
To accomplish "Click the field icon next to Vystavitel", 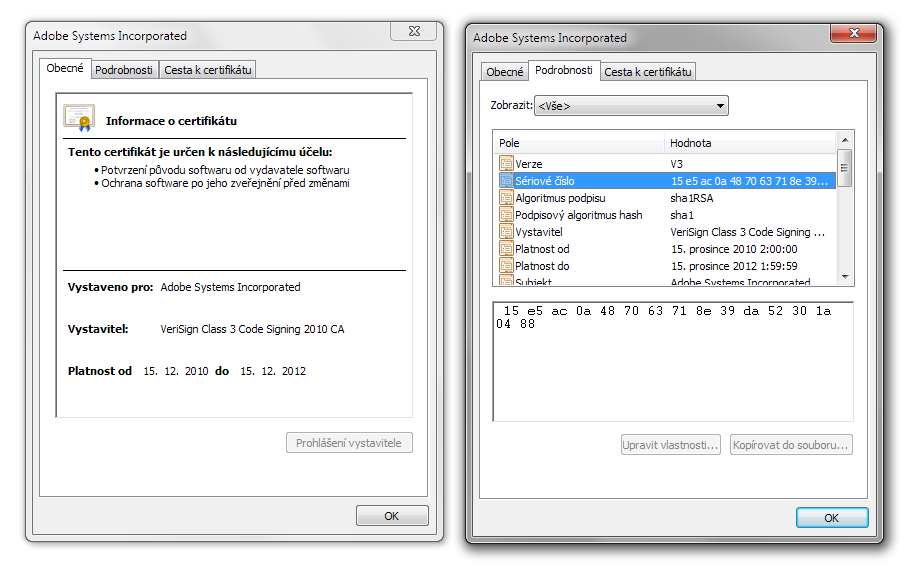I will 506,232.
